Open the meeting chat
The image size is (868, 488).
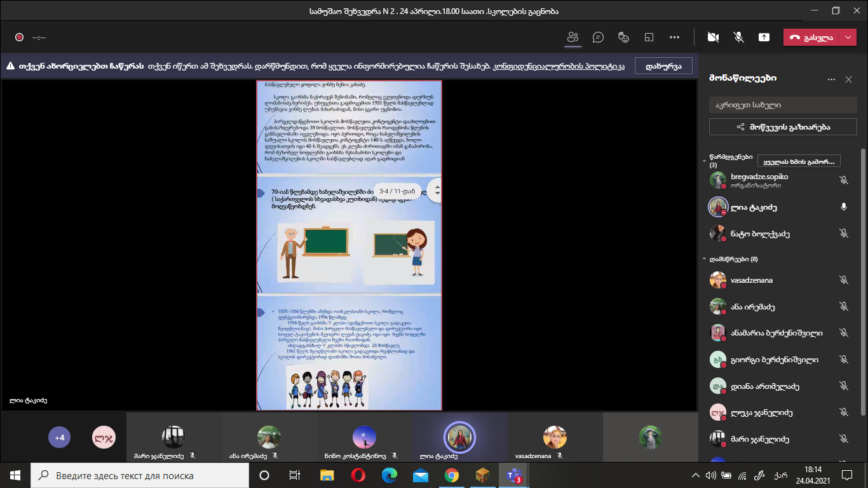(598, 37)
